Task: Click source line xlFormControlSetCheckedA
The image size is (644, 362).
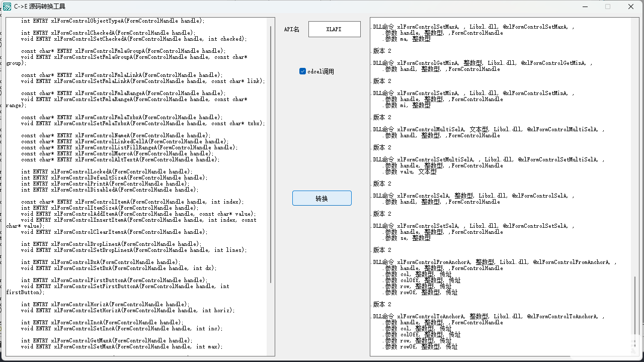Action: [134, 39]
